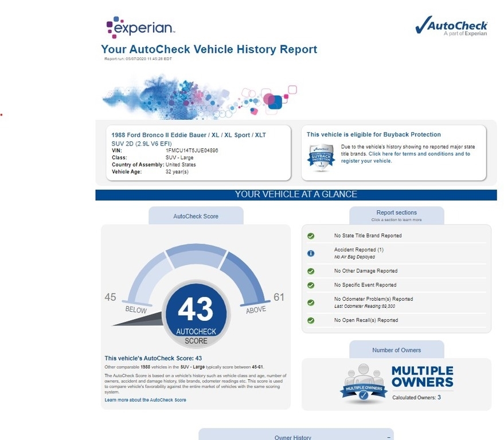Click the green check beside No State Title Brand

tap(311, 236)
